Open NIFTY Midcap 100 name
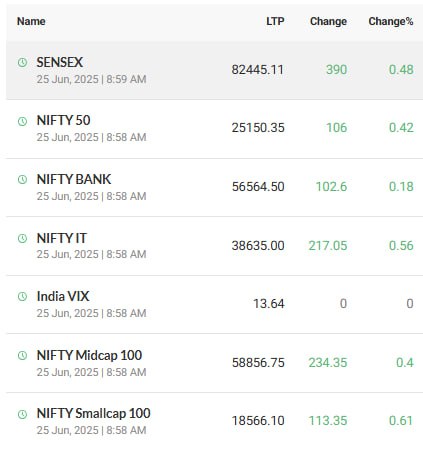Image resolution: width=423 pixels, height=450 pixels. point(89,355)
